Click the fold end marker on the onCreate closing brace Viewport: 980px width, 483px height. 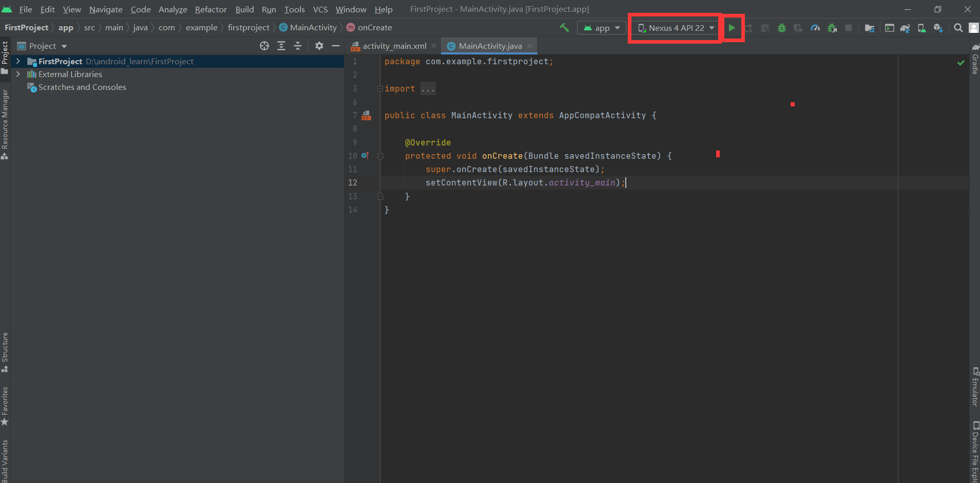[380, 196]
